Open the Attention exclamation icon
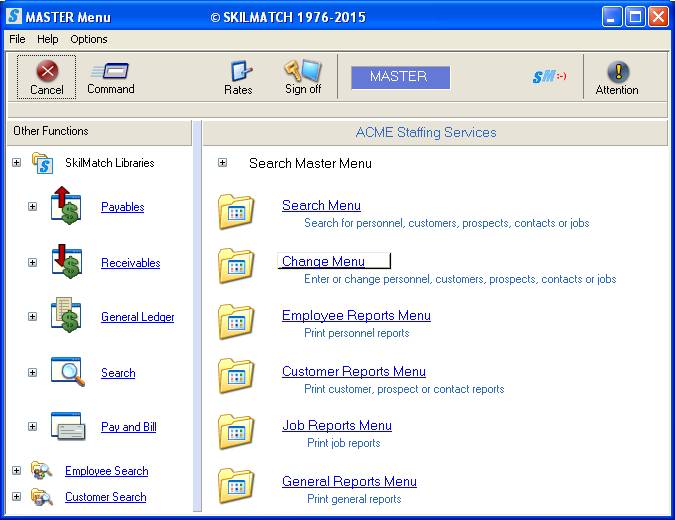The width and height of the screenshot is (675, 520). pyautogui.click(x=618, y=71)
